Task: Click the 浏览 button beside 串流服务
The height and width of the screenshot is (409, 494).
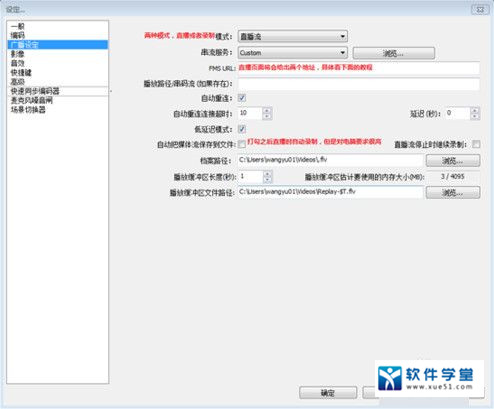Action: 394,53
